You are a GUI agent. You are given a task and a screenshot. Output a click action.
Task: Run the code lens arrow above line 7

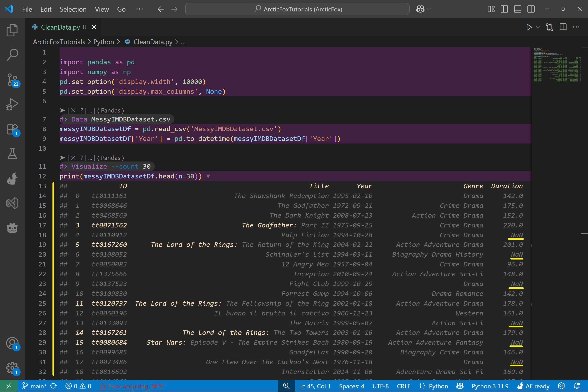point(62,110)
